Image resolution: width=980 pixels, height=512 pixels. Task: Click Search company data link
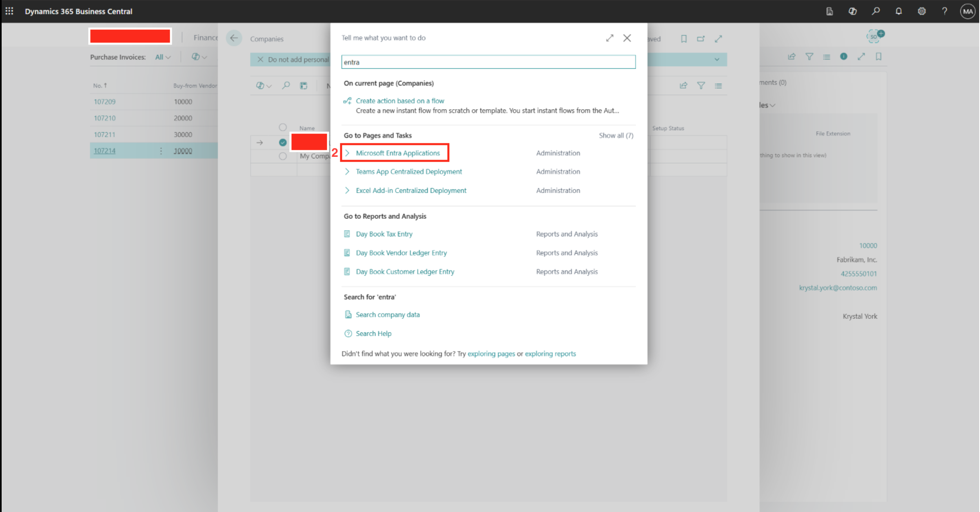(387, 315)
